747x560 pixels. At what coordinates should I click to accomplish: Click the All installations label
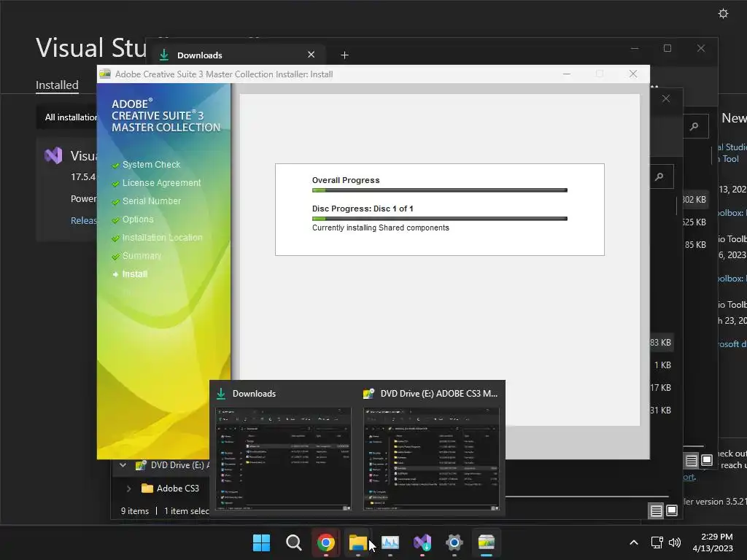[71, 117]
